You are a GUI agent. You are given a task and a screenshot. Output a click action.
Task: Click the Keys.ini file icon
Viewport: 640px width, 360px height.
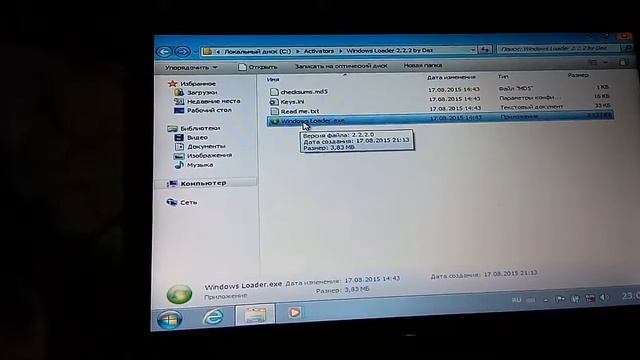pos(274,102)
